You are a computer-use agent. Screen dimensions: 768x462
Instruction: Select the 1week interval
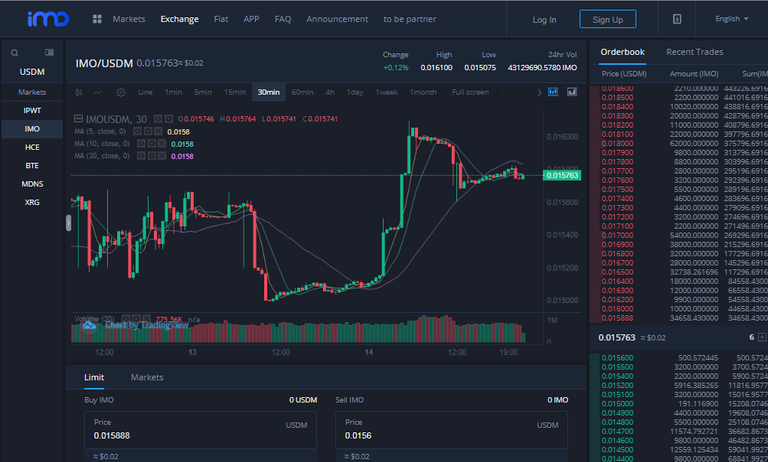point(386,92)
